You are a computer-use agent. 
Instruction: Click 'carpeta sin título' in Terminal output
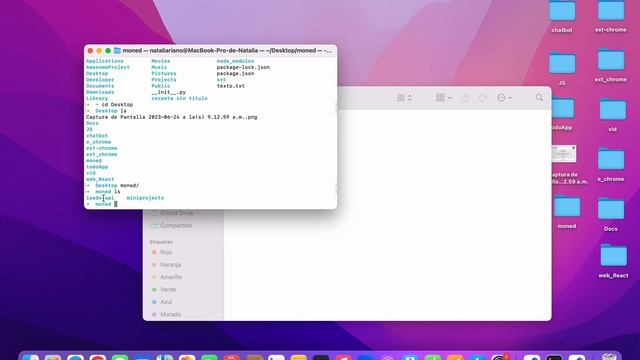tap(180, 98)
